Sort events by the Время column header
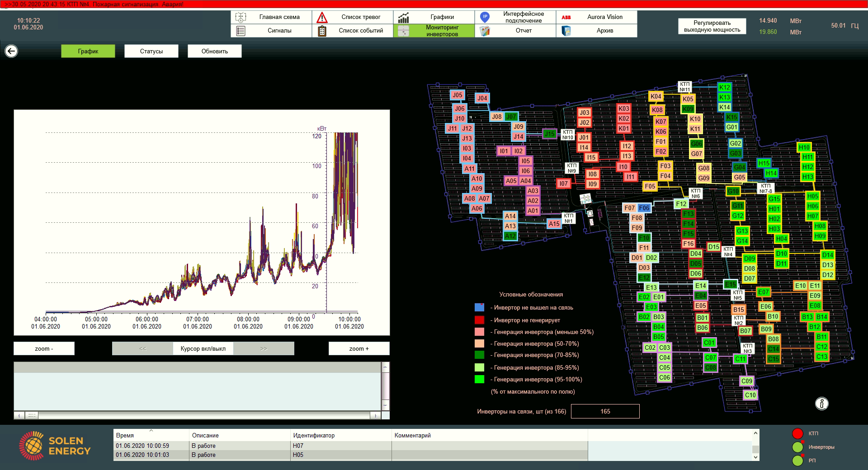868x470 pixels. (125, 435)
